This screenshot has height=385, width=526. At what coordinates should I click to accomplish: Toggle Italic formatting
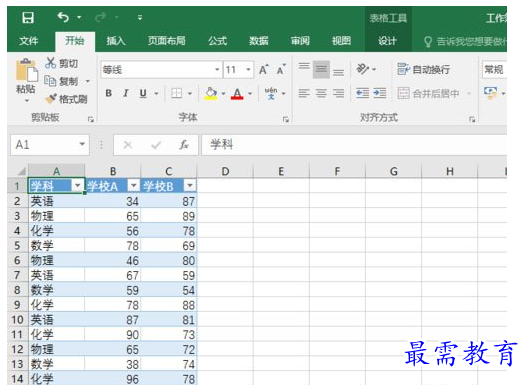(126, 93)
